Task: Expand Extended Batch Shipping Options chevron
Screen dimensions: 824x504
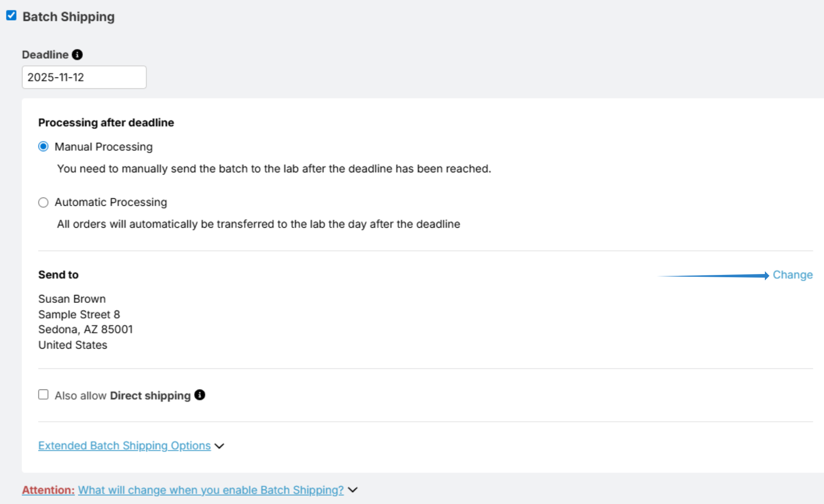Action: pyautogui.click(x=220, y=446)
